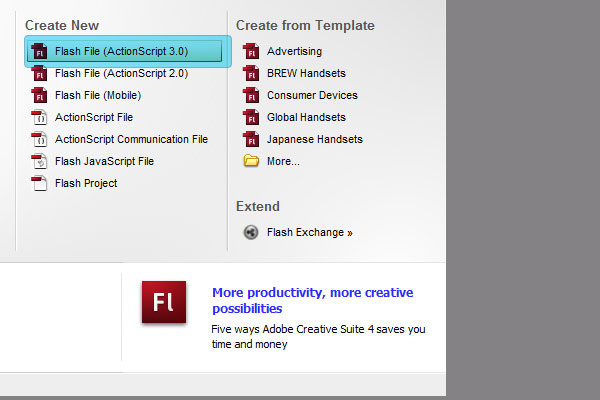Click the BREW Handsets template icon
600x400 pixels.
point(251,73)
